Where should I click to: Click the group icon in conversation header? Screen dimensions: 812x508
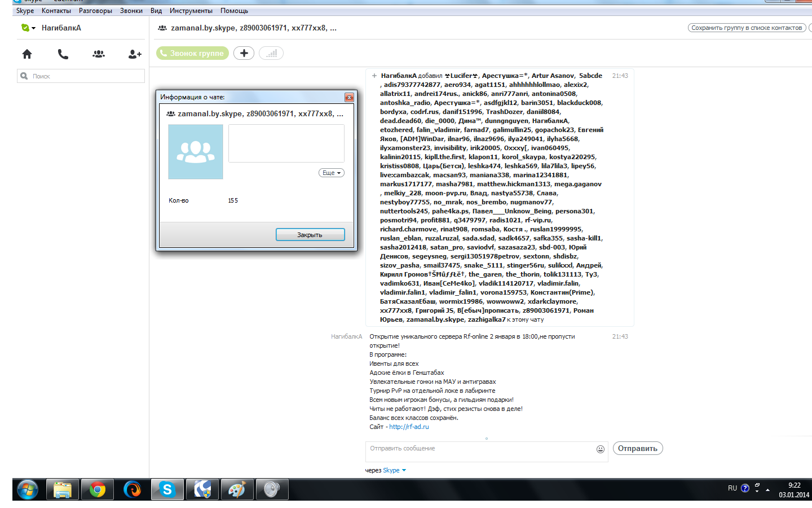(x=162, y=28)
